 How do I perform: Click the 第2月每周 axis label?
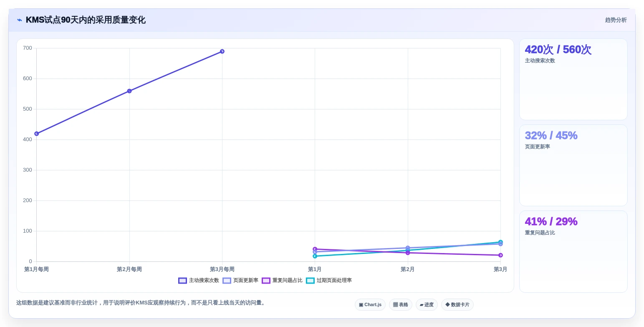pos(129,269)
